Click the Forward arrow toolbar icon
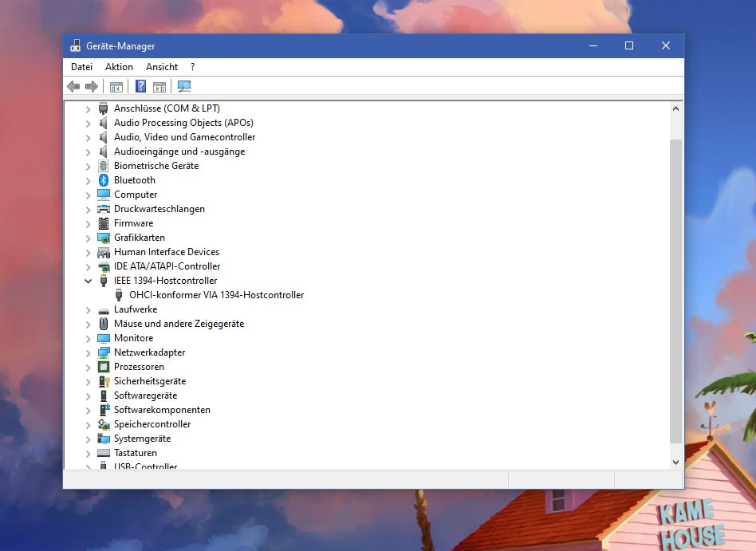This screenshot has height=551, width=756. 91,86
